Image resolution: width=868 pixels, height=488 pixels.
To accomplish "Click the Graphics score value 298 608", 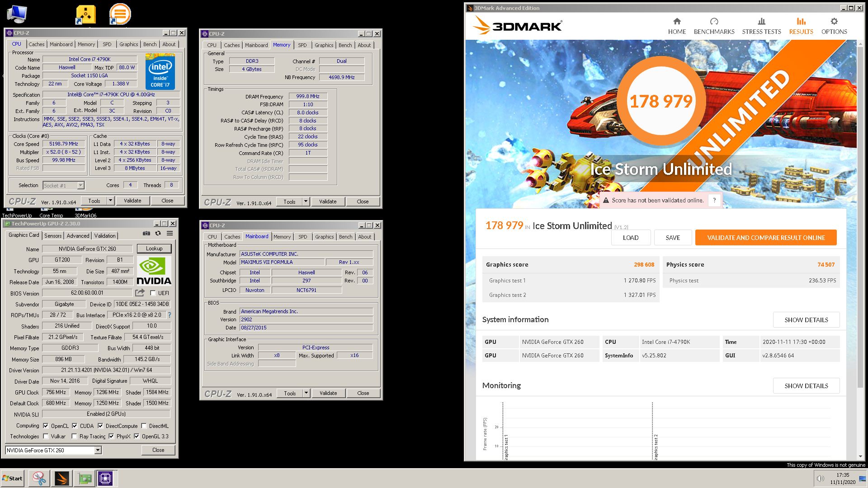I will [644, 265].
